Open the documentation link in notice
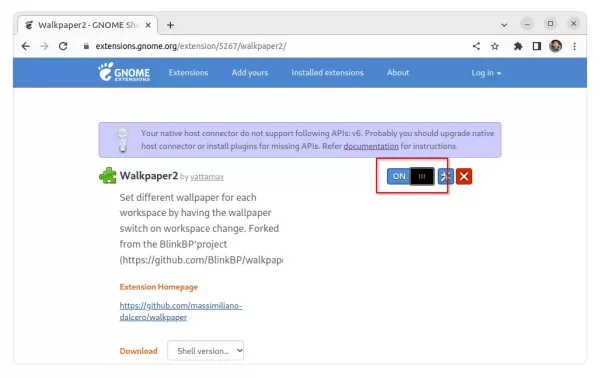The width and height of the screenshot is (600, 379). (x=371, y=146)
